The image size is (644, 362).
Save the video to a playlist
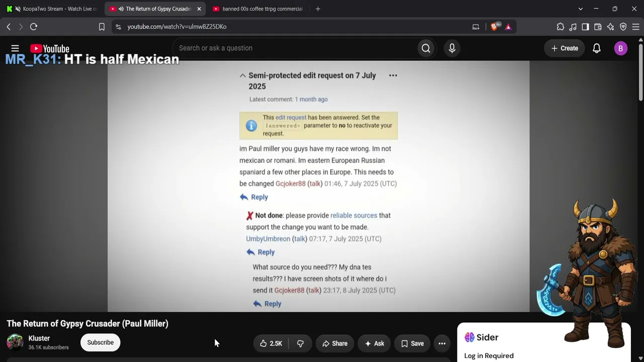click(x=412, y=343)
